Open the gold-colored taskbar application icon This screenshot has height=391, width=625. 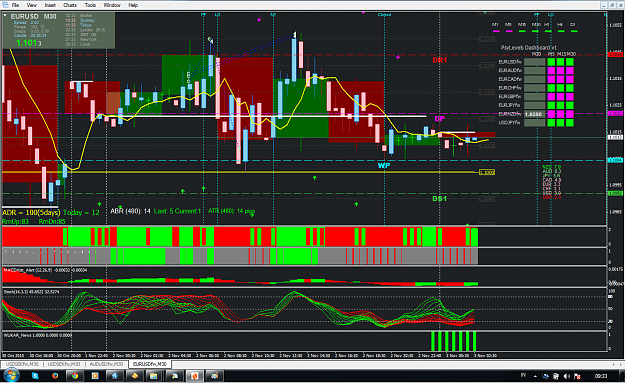click(135, 375)
